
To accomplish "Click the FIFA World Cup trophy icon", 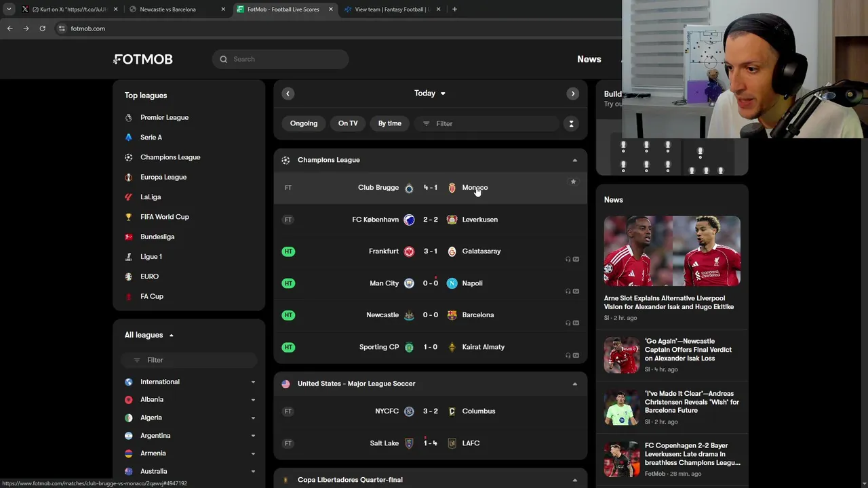I will (x=128, y=217).
